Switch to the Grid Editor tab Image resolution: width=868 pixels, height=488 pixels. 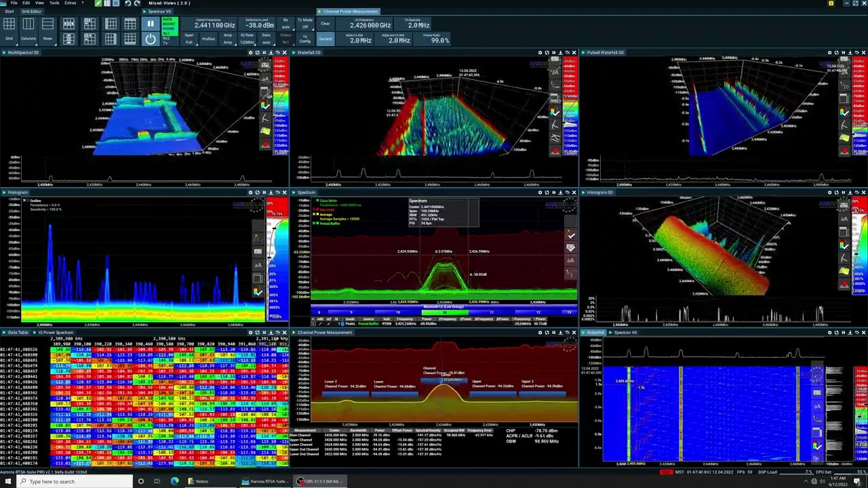31,12
